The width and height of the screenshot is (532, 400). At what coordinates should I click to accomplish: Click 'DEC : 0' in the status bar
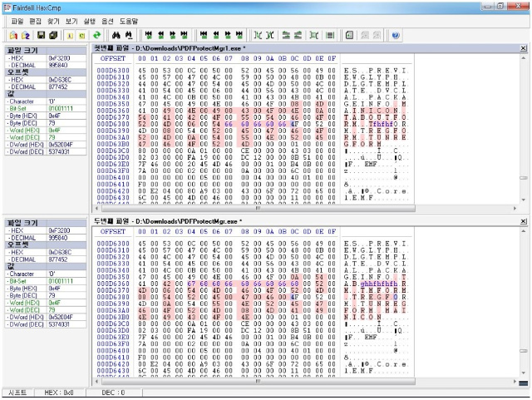[x=113, y=393]
